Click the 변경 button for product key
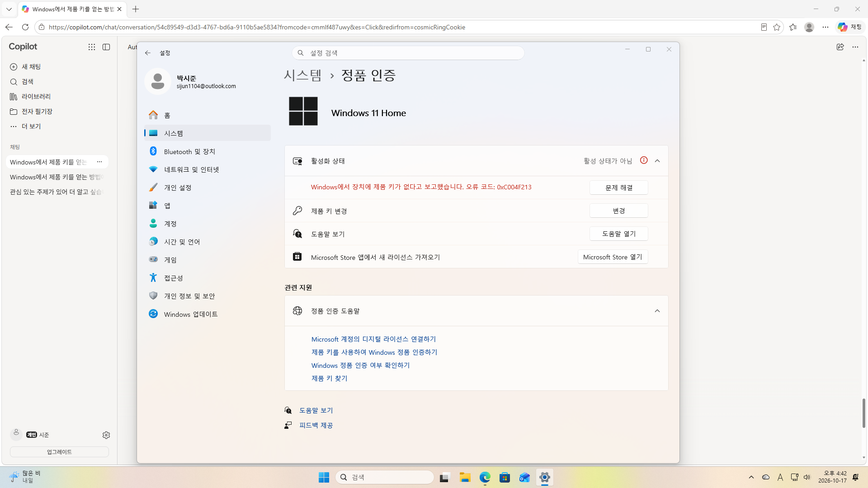868x488 pixels. point(619,211)
